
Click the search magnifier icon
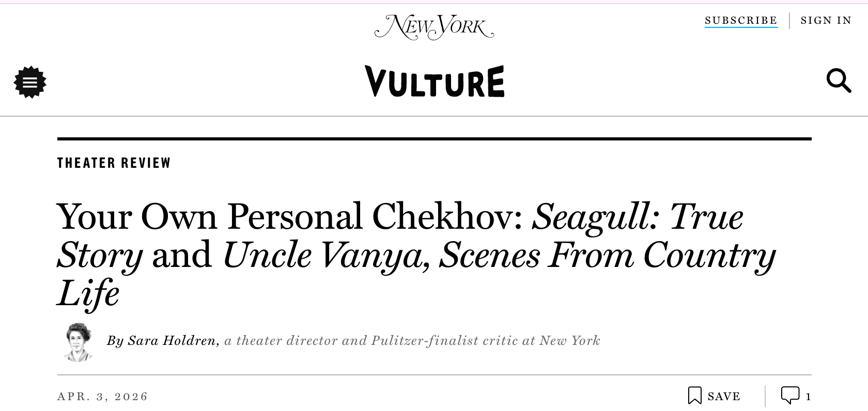(x=839, y=81)
